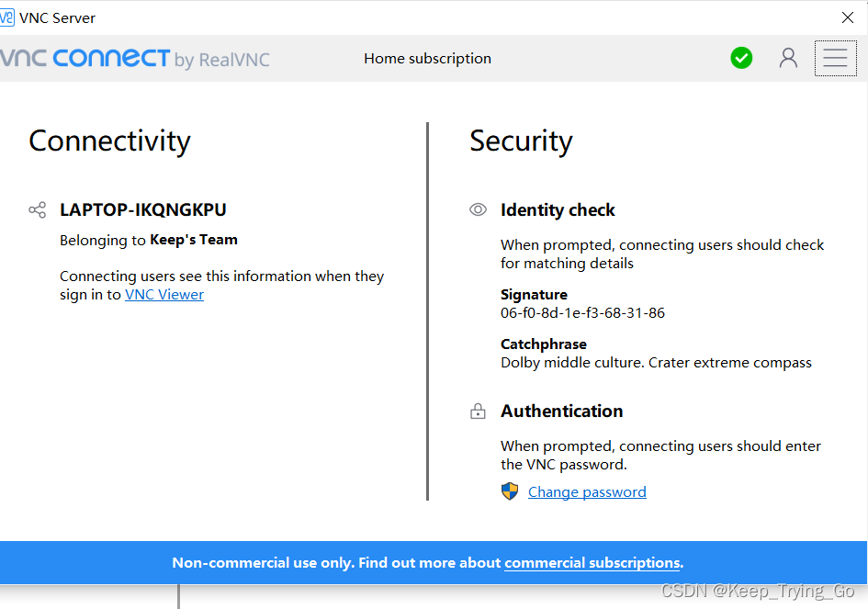Click the Security section heading

521,141
